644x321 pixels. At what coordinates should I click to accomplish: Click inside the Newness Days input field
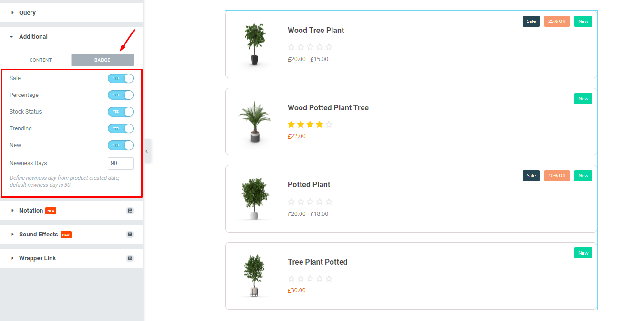coord(121,163)
